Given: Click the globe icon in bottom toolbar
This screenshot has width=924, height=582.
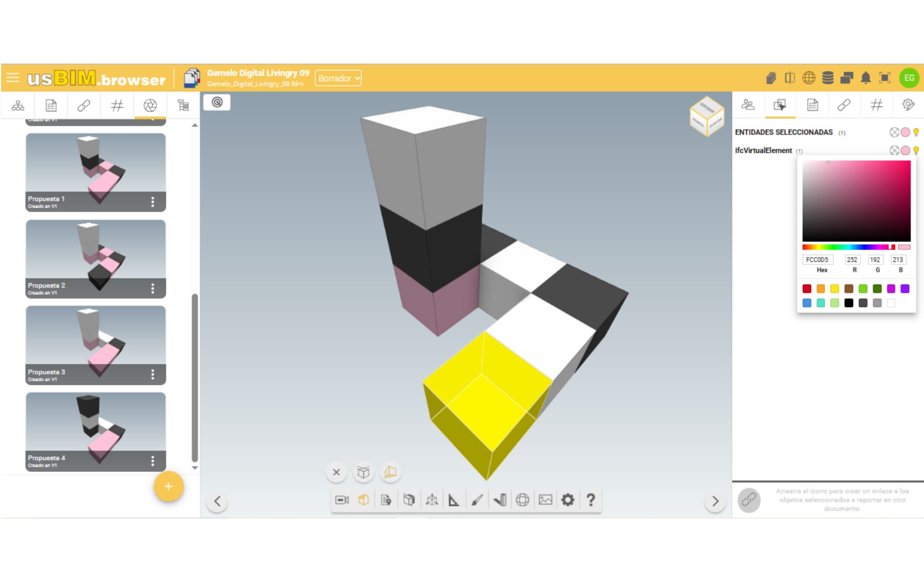Looking at the screenshot, I should point(522,500).
